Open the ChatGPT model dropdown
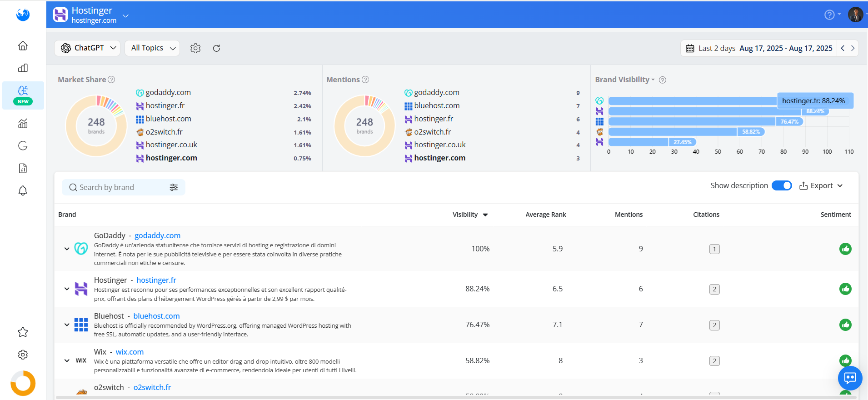The image size is (868, 400). tap(87, 48)
